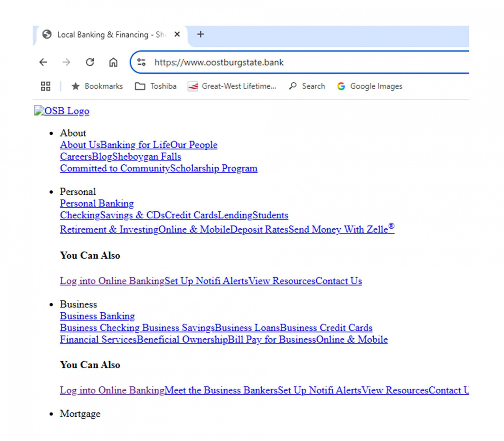
Task: Open the Checking link under Personal
Action: pyautogui.click(x=80, y=215)
